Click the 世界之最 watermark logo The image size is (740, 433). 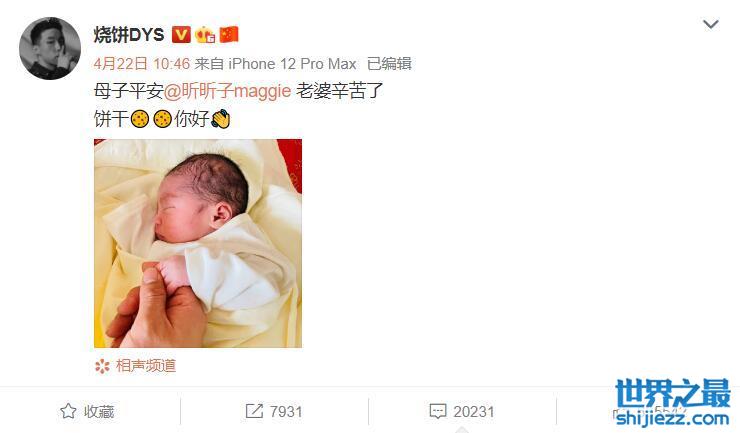point(673,402)
